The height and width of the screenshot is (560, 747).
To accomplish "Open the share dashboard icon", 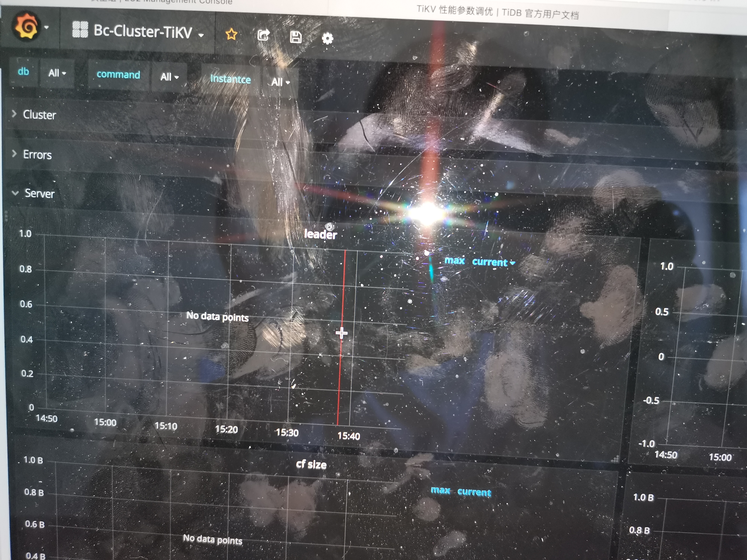I will [x=263, y=35].
